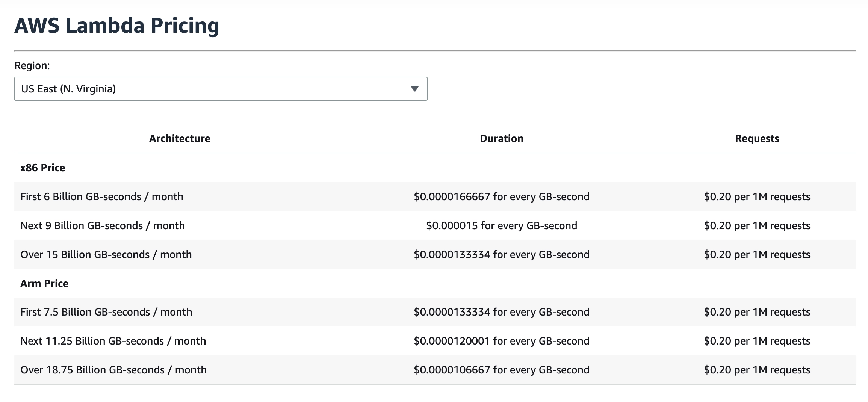This screenshot has width=868, height=402.
Task: Click requests price in Over 18.75 Billion row
Action: [x=757, y=370]
